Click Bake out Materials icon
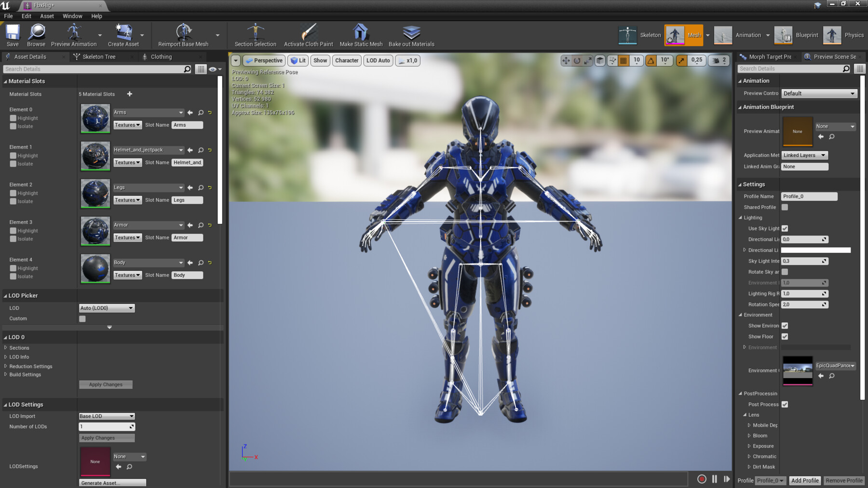This screenshot has width=868, height=488. click(411, 32)
